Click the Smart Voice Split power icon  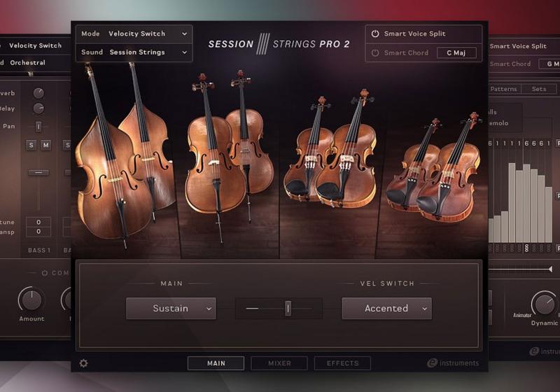coord(375,34)
